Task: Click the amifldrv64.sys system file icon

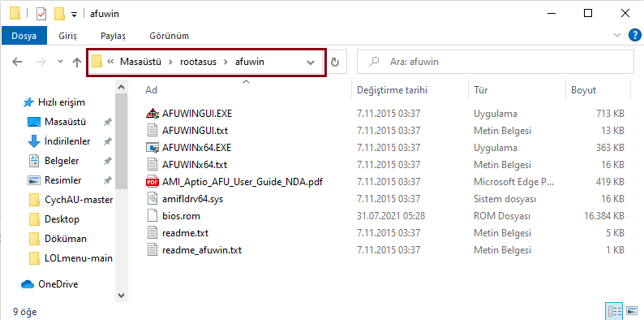Action: pyautogui.click(x=152, y=199)
